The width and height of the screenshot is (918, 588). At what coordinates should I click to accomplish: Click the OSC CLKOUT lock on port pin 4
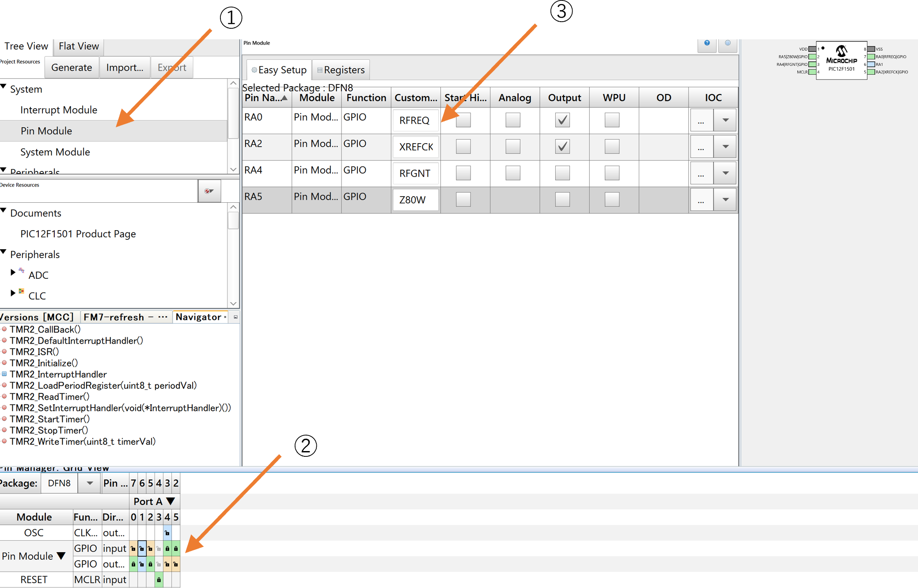pos(167,533)
